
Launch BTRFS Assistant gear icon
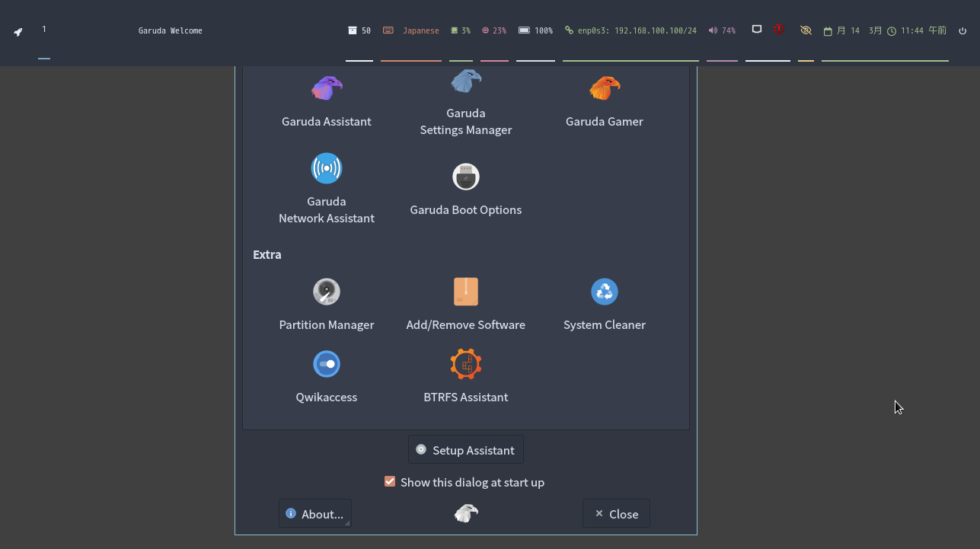click(466, 364)
